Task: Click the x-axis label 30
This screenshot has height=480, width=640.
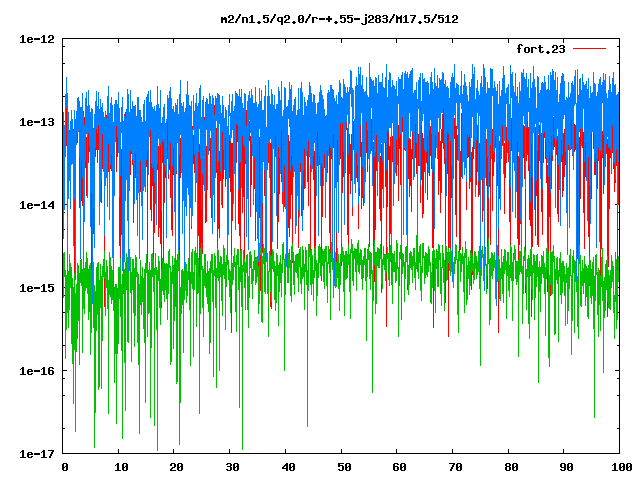Action: 232,467
